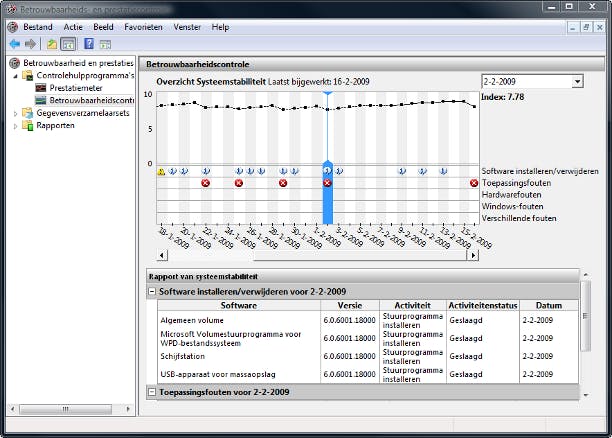612x438 pixels.
Task: Click the Up one level folder icon
Action: (51, 44)
